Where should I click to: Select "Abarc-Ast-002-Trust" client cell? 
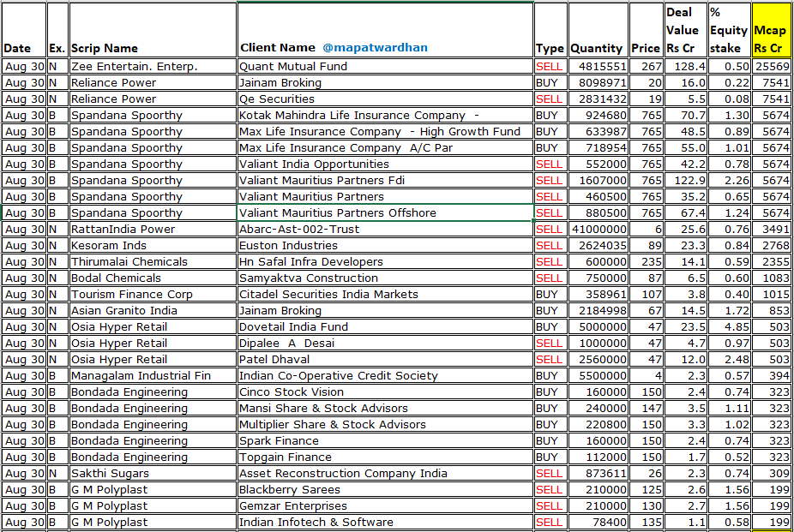385,229
